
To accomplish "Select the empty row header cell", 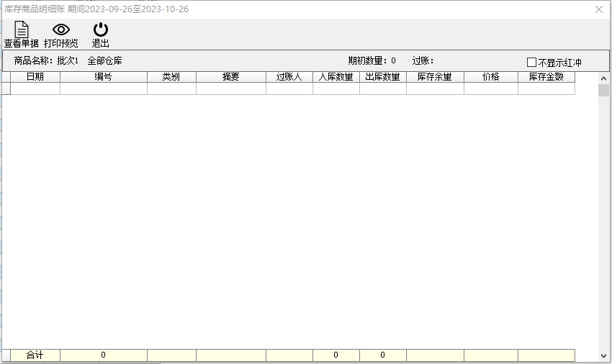I will [x=6, y=89].
